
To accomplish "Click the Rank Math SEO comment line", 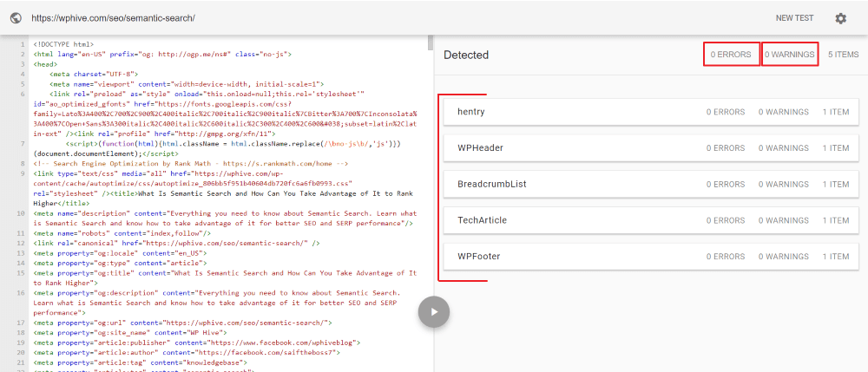I will (190, 164).
